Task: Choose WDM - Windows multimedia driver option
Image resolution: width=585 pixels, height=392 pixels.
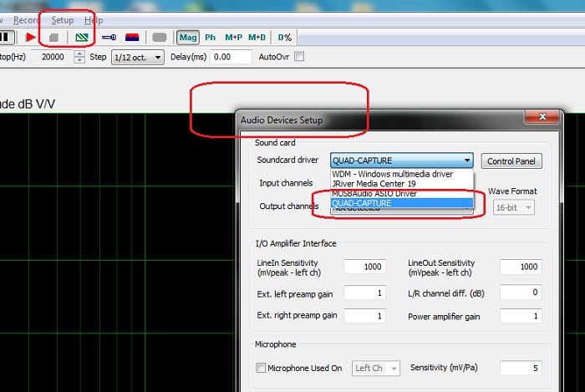Action: pos(393,174)
